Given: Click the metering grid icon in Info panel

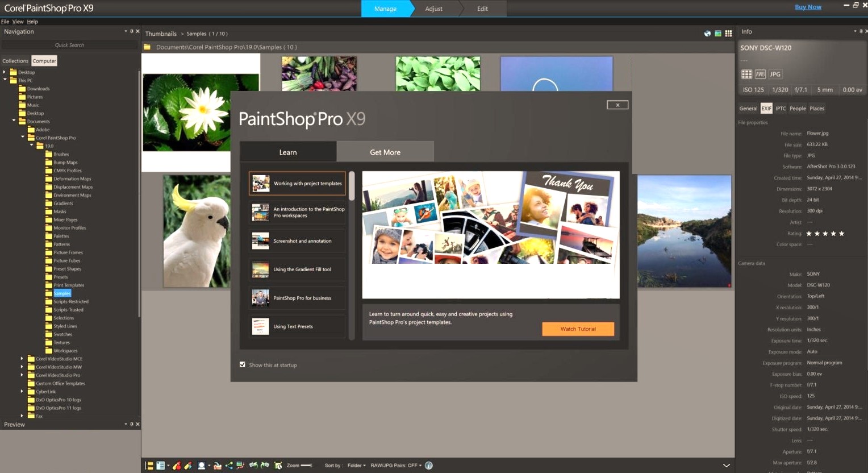Looking at the screenshot, I should point(746,74).
